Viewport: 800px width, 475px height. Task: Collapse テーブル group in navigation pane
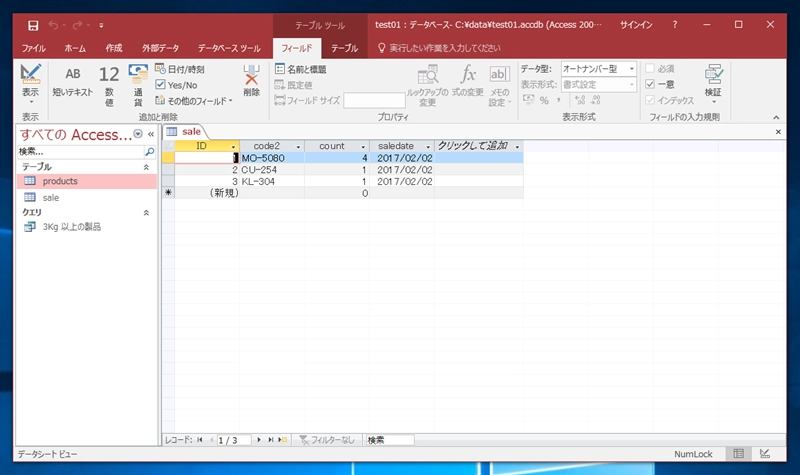click(x=146, y=167)
